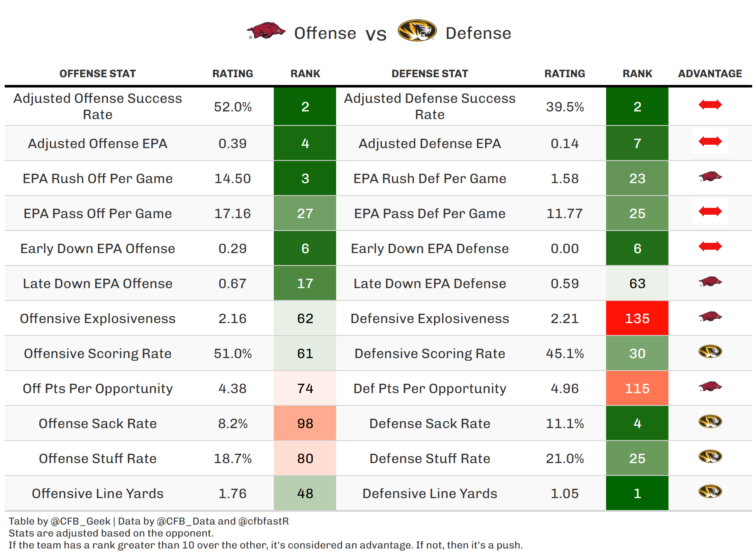This screenshot has width=756, height=560.
Task: Click the DEFENSE STAT column header
Action: 430,74
